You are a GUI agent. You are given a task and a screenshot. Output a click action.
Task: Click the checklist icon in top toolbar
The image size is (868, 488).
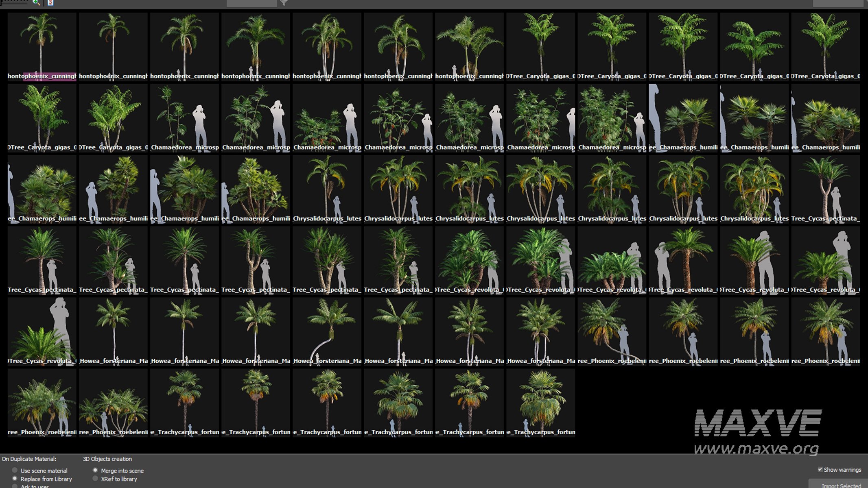[50, 3]
